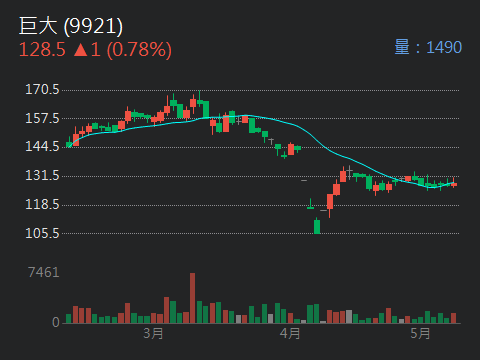Click the 144.5 price axis label
The width and height of the screenshot is (480, 360).
42,147
